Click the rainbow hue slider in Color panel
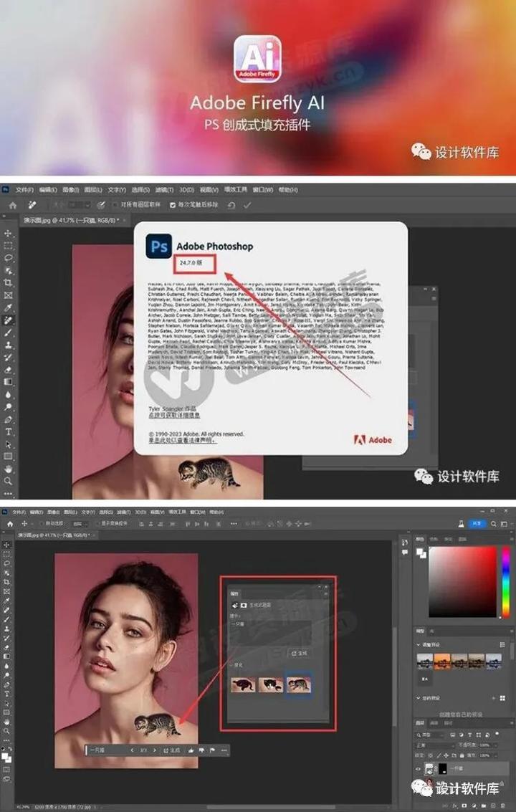This screenshot has height=812, width=516. pyautogui.click(x=506, y=581)
